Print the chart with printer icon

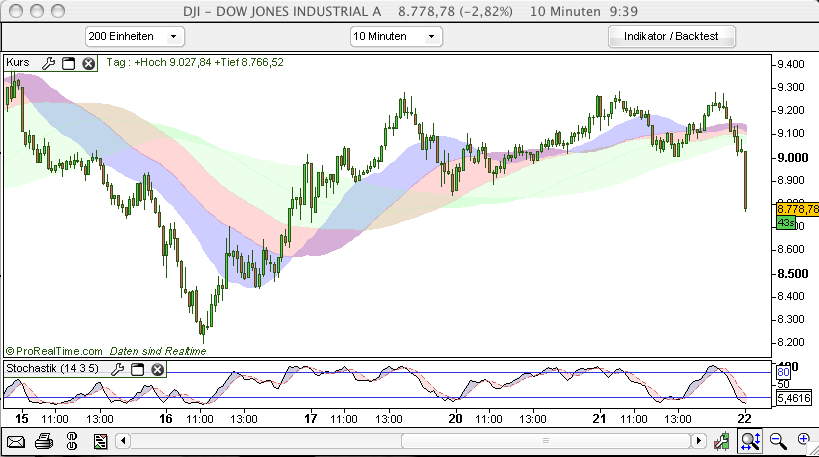44,442
